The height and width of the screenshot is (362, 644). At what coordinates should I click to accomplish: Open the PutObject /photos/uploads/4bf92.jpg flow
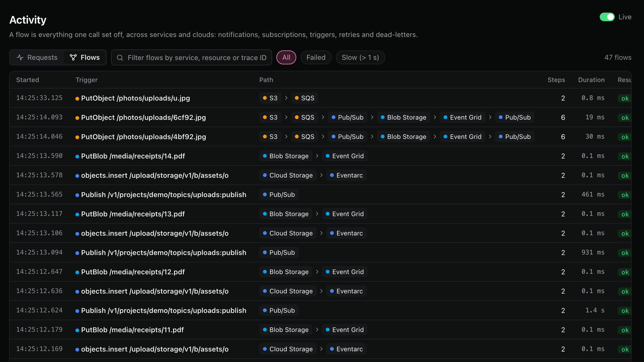point(320,137)
